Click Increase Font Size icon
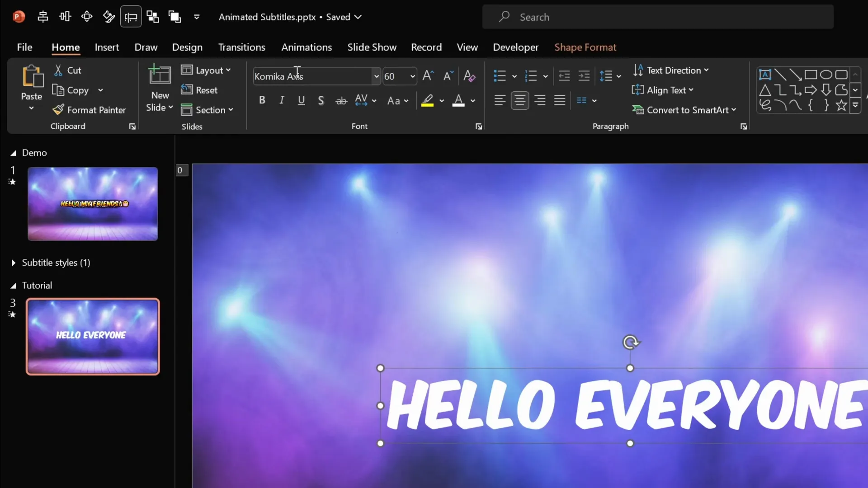The image size is (868, 488). tap(428, 76)
